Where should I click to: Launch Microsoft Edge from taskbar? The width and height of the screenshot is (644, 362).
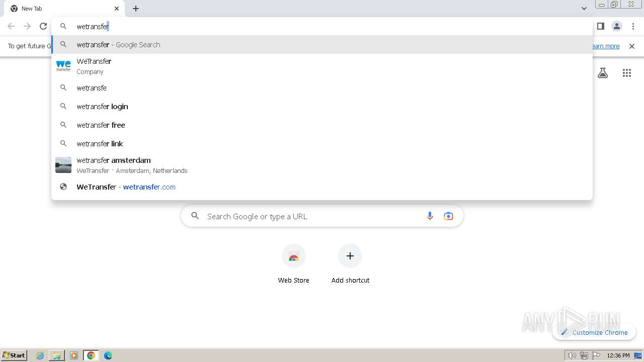[108, 355]
